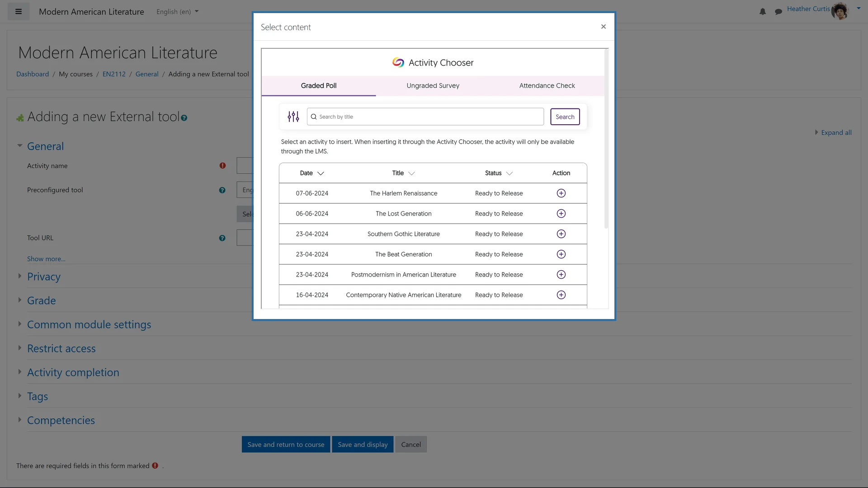Image resolution: width=868 pixels, height=488 pixels.
Task: Click the help icon beside Tool URL
Action: coord(222,238)
